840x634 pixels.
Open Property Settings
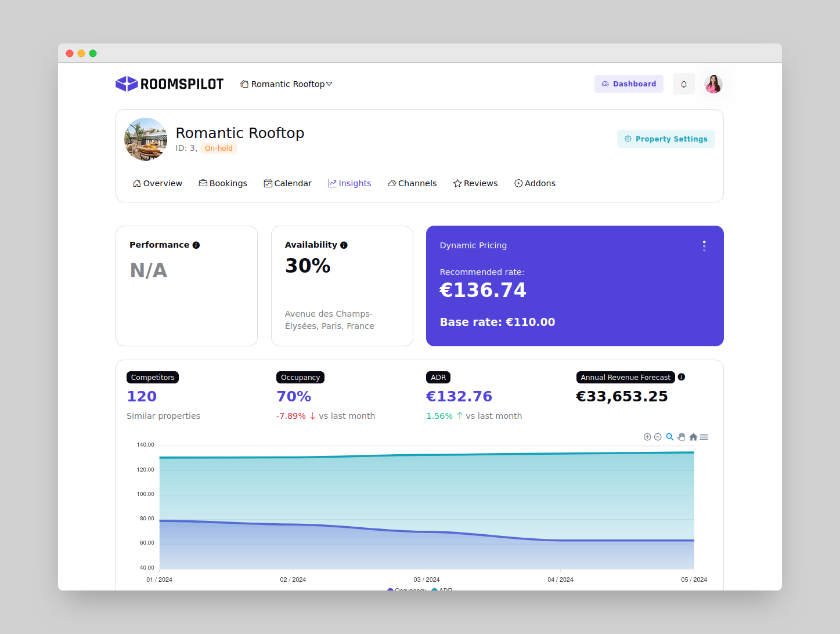point(666,139)
